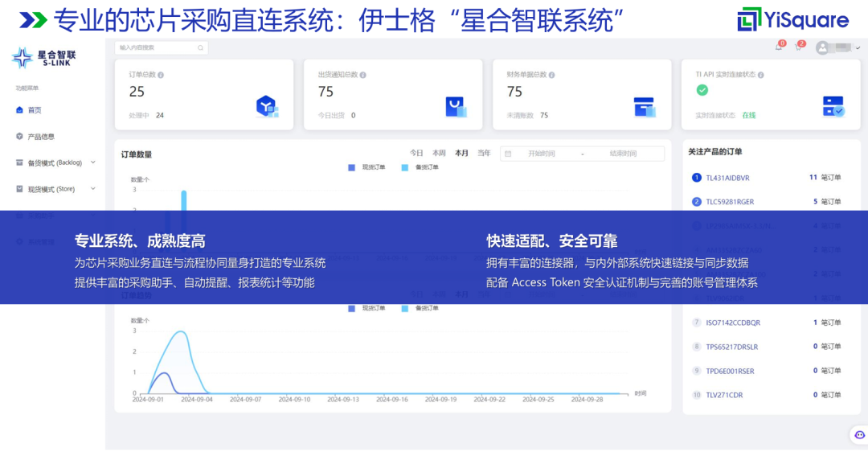Viewport: 868px width, 452px height.
Task: Click the 备货模式 sidebar icon
Action: click(x=19, y=162)
